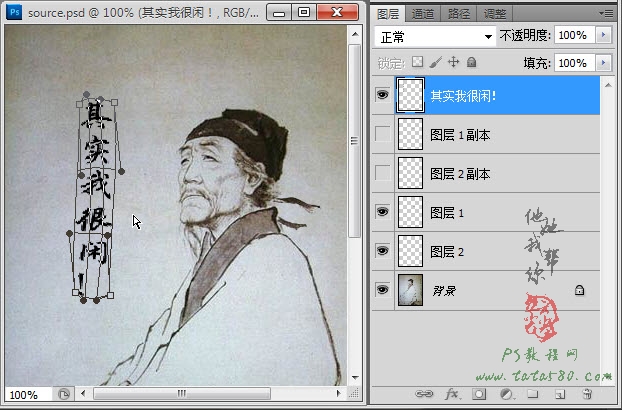This screenshot has width=622, height=410.
Task: Click the 填充 value field
Action: pyautogui.click(x=575, y=63)
